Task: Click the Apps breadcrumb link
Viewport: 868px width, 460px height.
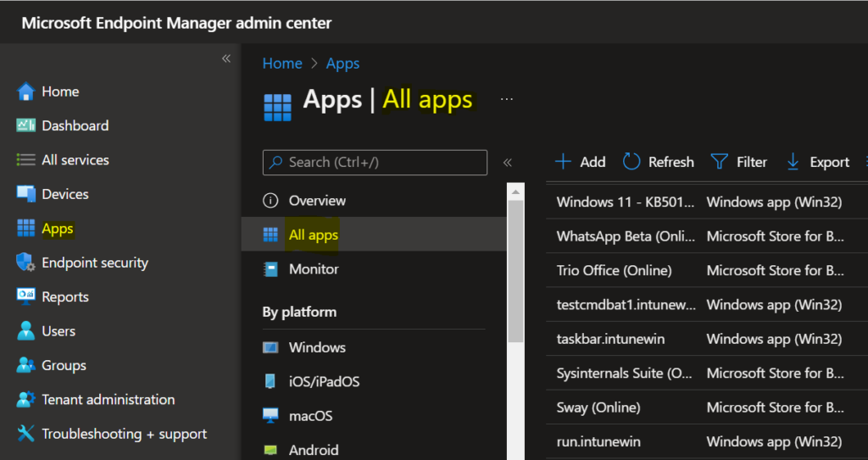Action: tap(342, 64)
